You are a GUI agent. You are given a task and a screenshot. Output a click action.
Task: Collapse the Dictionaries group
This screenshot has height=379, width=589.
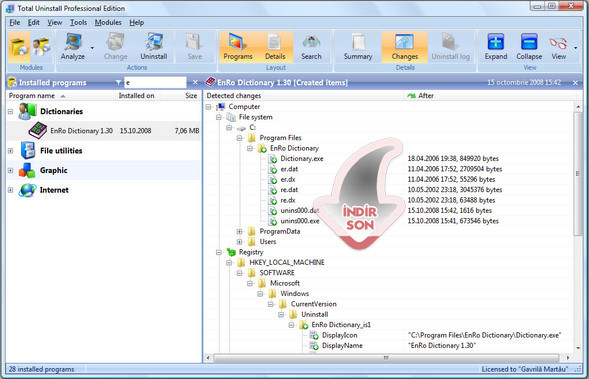click(11, 112)
